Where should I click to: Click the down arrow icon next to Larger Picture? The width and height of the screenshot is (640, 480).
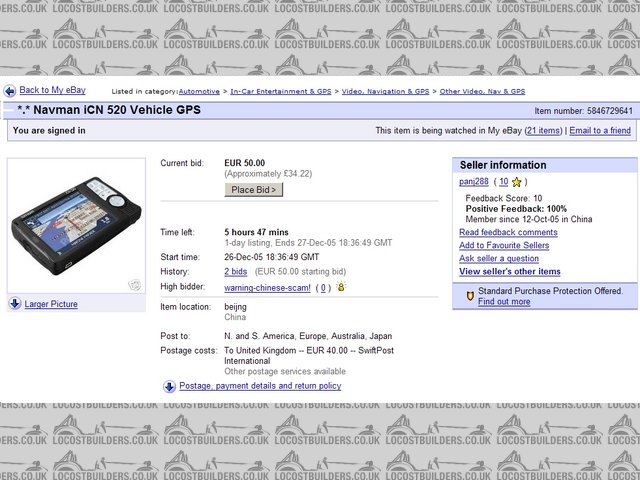point(15,303)
